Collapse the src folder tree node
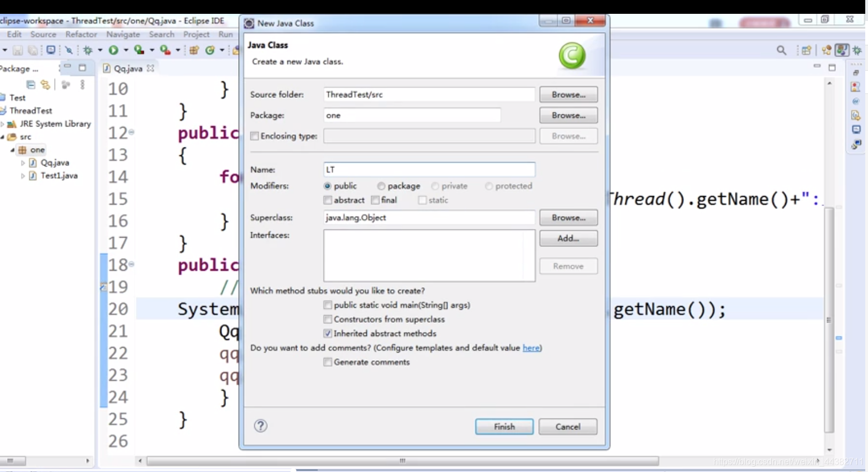This screenshot has height=472, width=868. (2, 137)
